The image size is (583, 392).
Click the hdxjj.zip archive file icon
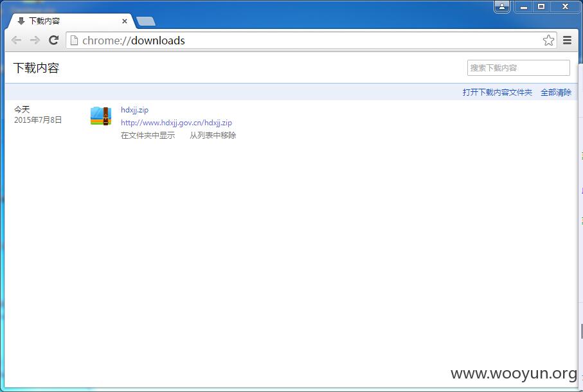(101, 116)
